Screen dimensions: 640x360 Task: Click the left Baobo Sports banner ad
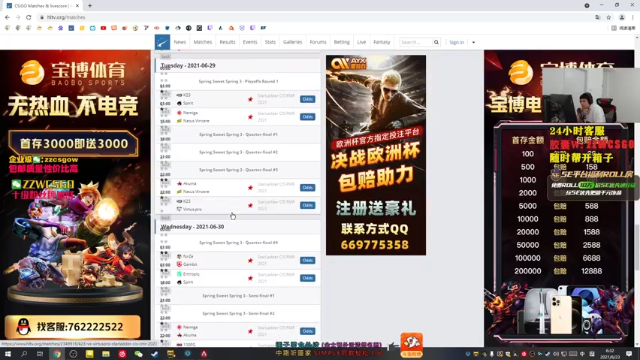click(75, 195)
